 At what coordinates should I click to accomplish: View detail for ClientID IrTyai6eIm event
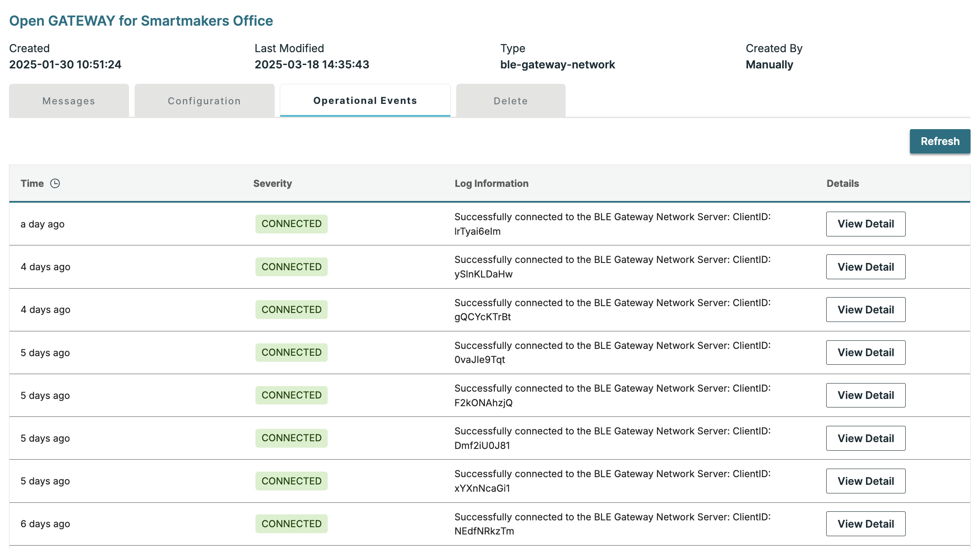866,224
